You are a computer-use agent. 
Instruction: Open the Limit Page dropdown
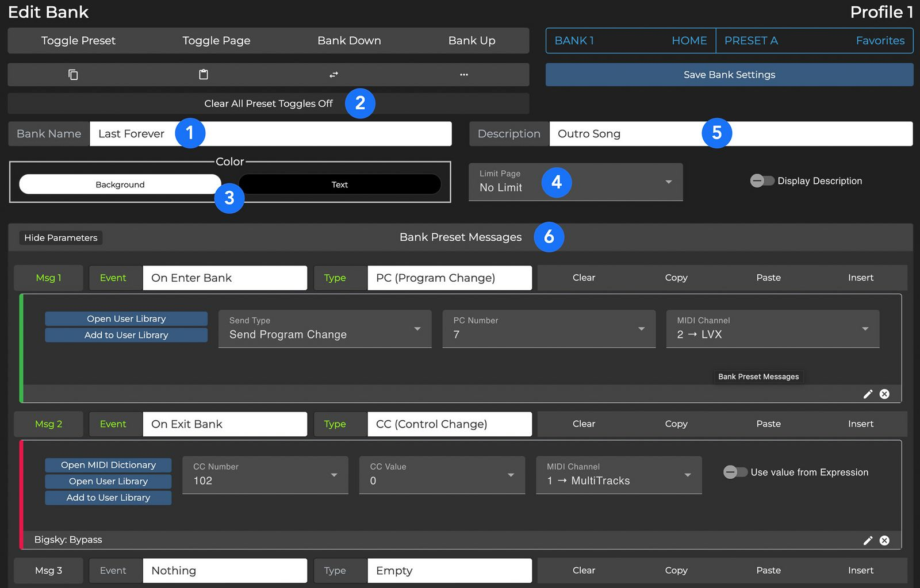(576, 182)
